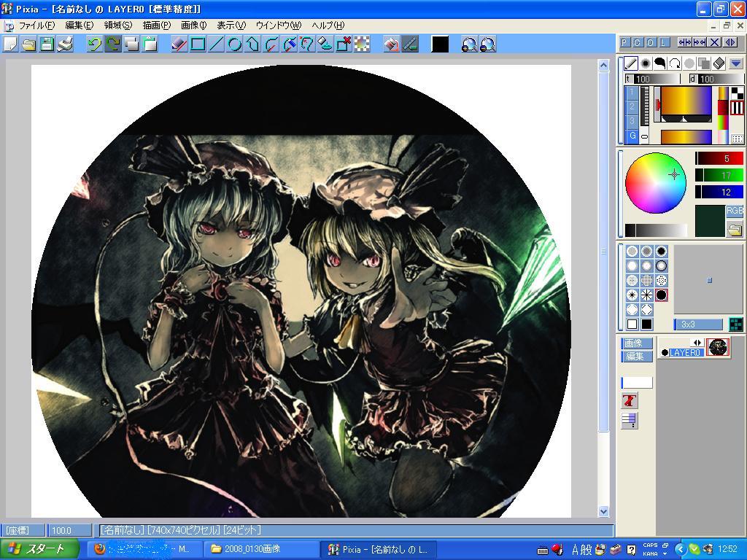The height and width of the screenshot is (560, 747).
Task: Clear the selected region icon
Action: [x=344, y=44]
